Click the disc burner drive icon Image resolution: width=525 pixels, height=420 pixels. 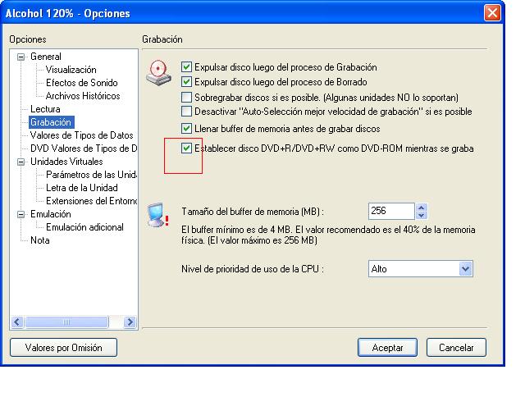[x=158, y=72]
